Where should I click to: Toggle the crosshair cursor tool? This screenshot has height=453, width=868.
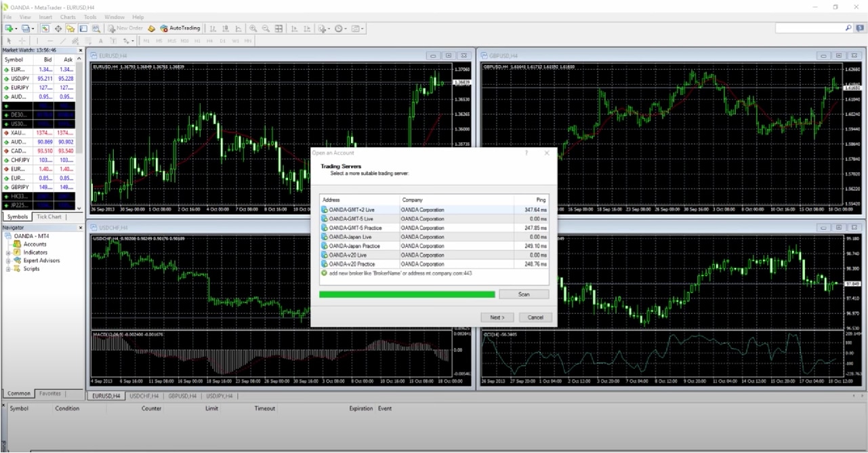coord(22,41)
